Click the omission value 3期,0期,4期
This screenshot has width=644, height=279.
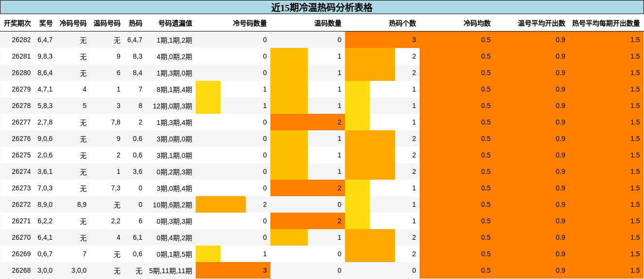coord(174,188)
